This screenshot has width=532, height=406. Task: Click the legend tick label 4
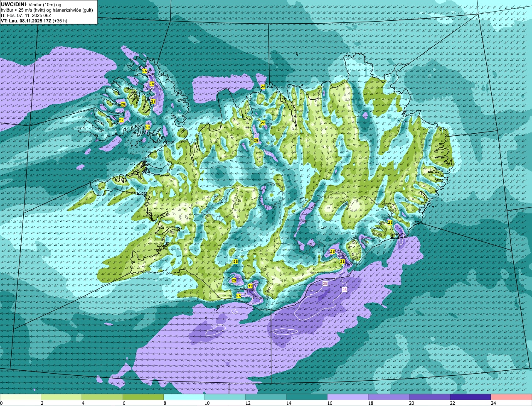[x=83, y=403]
